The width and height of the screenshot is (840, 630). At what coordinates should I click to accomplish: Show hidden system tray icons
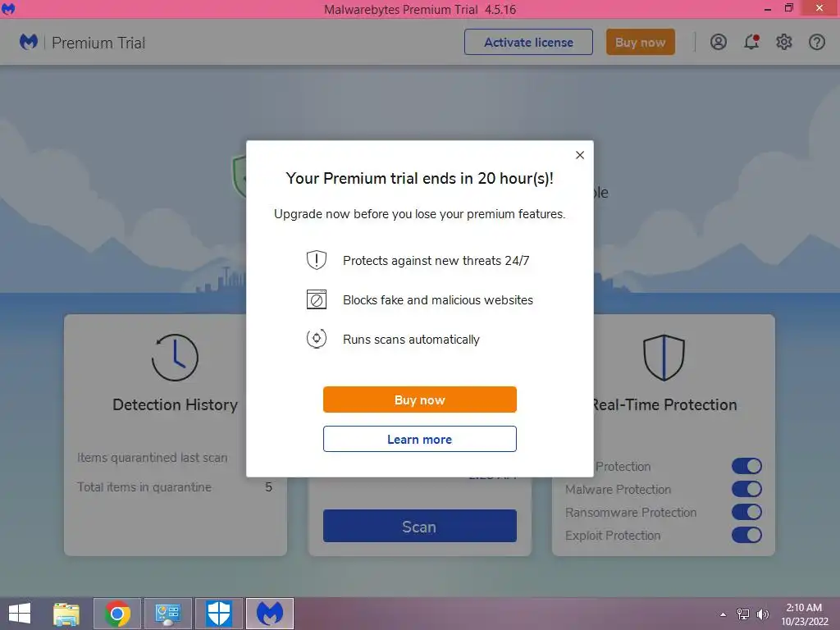point(724,614)
